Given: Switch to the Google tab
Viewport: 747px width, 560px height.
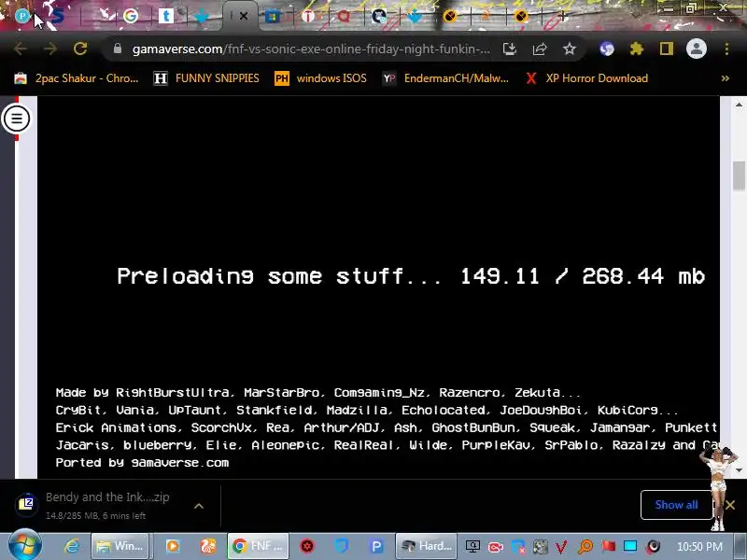Looking at the screenshot, I should (x=131, y=16).
